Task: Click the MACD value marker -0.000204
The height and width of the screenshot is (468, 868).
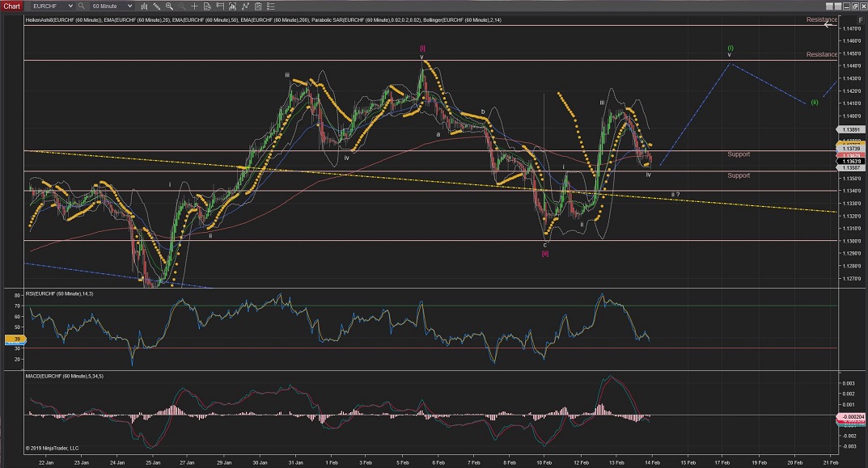Action: coord(852,417)
